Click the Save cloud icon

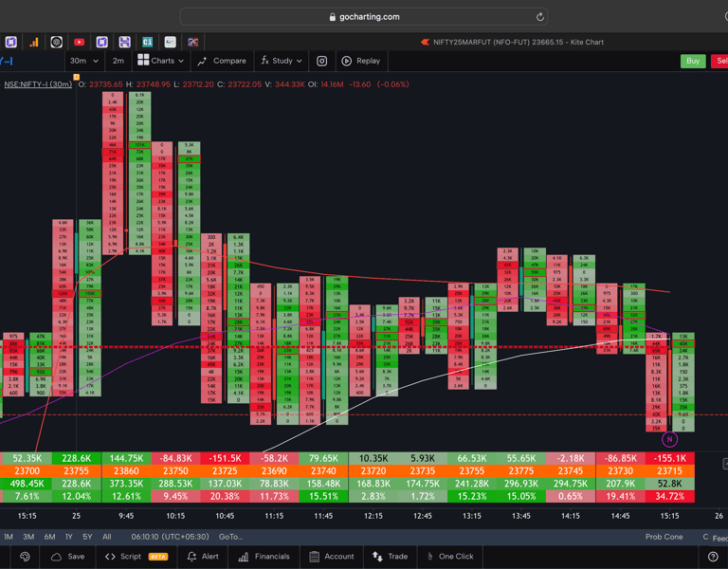[x=56, y=557]
